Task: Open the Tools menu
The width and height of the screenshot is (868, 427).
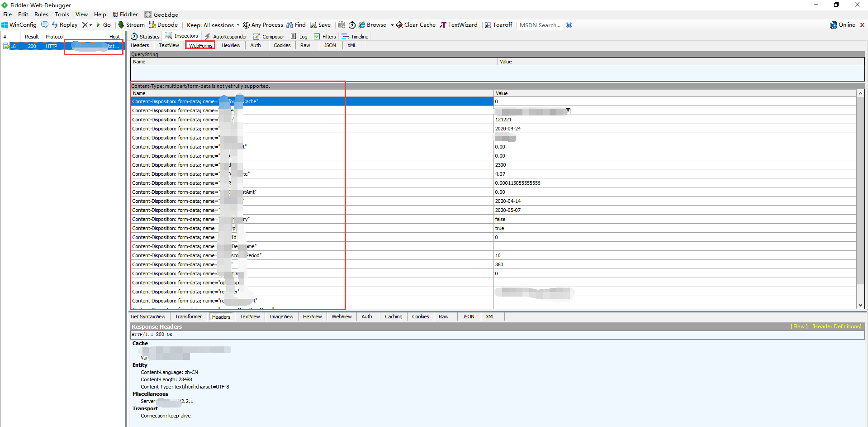Action: point(62,14)
